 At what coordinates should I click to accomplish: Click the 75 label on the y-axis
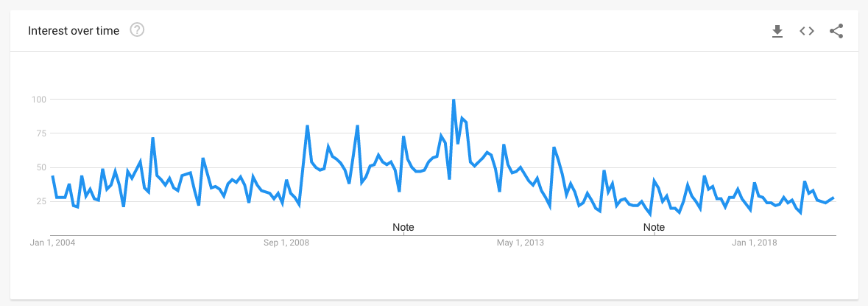[40, 133]
